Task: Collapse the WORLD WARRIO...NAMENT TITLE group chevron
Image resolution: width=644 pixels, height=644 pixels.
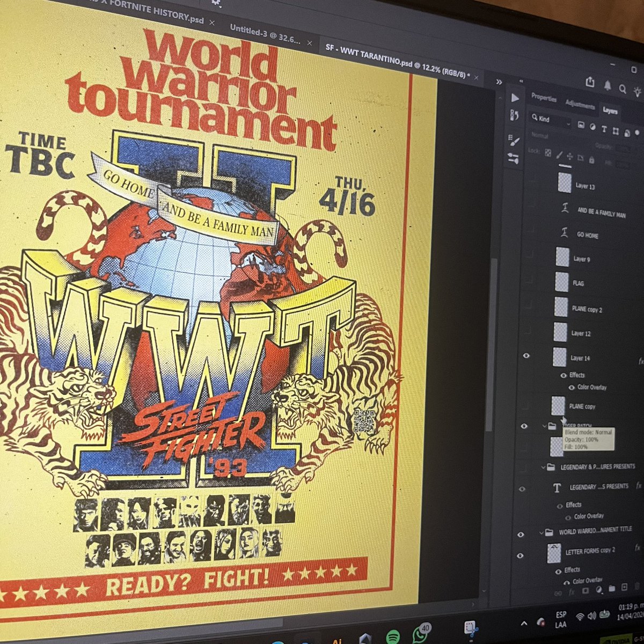Action: tap(541, 533)
